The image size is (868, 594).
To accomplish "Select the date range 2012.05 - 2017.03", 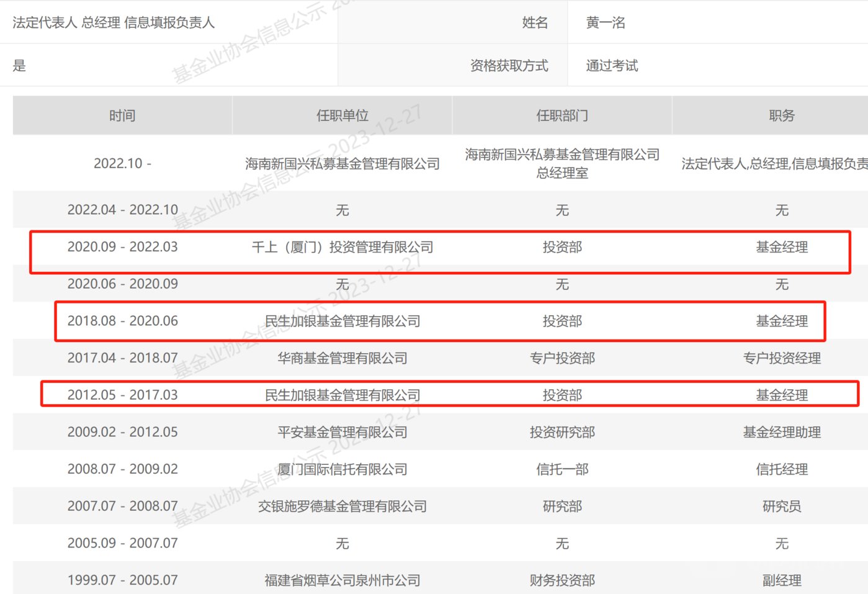I will [122, 395].
